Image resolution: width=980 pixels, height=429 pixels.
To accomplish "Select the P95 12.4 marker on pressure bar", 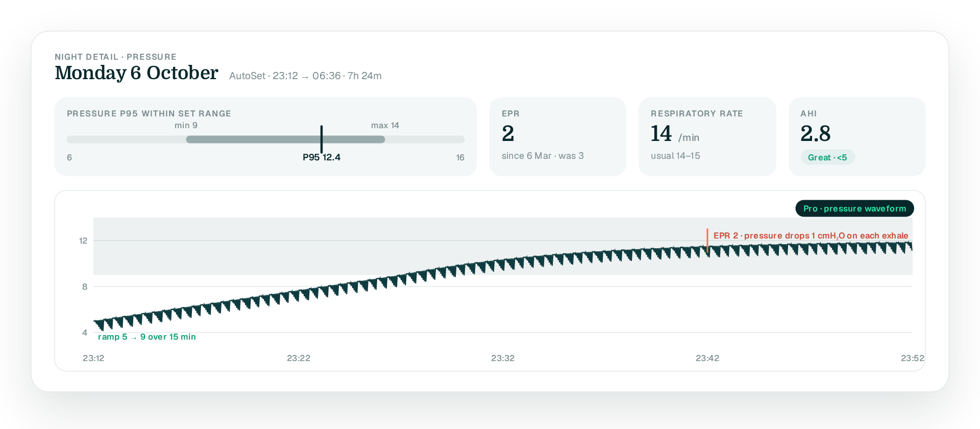I will [322, 139].
